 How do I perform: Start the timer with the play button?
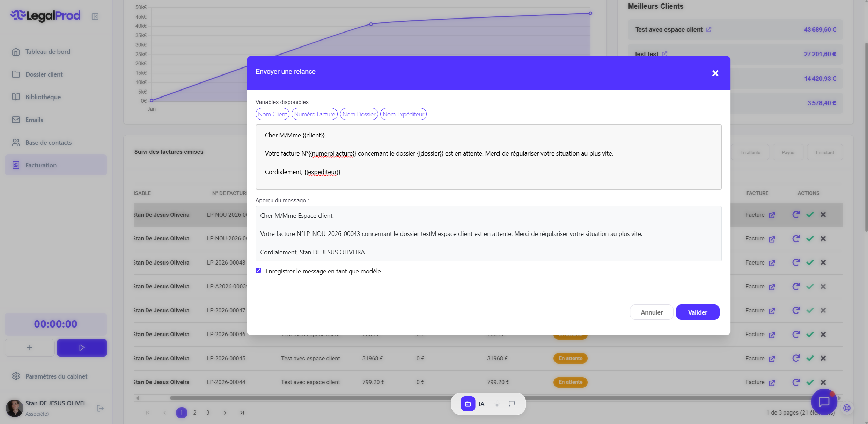[x=82, y=347]
